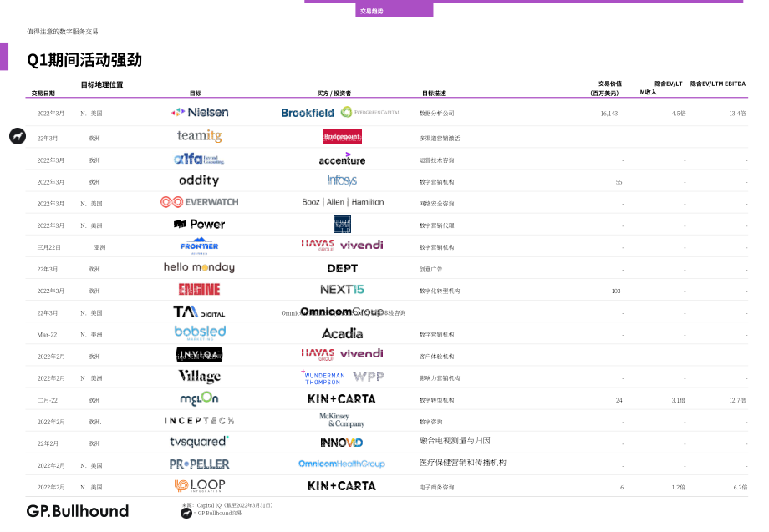
Task: Select the Omnicom Health Group logo
Action: point(342,464)
